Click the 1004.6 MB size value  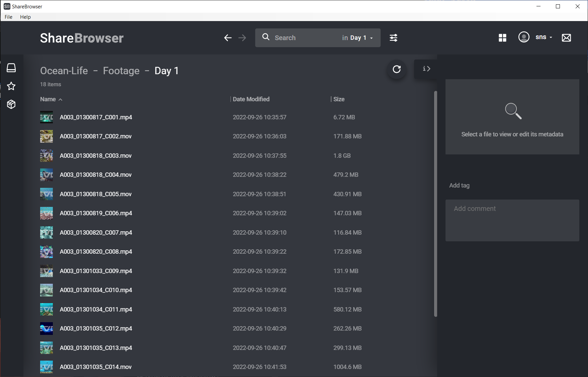pos(348,367)
